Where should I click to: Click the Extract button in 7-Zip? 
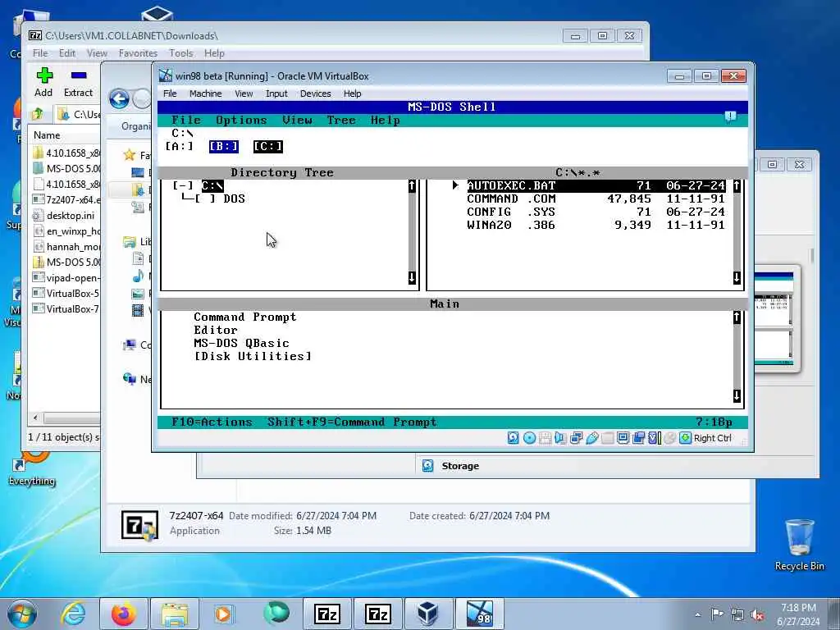pyautogui.click(x=78, y=82)
